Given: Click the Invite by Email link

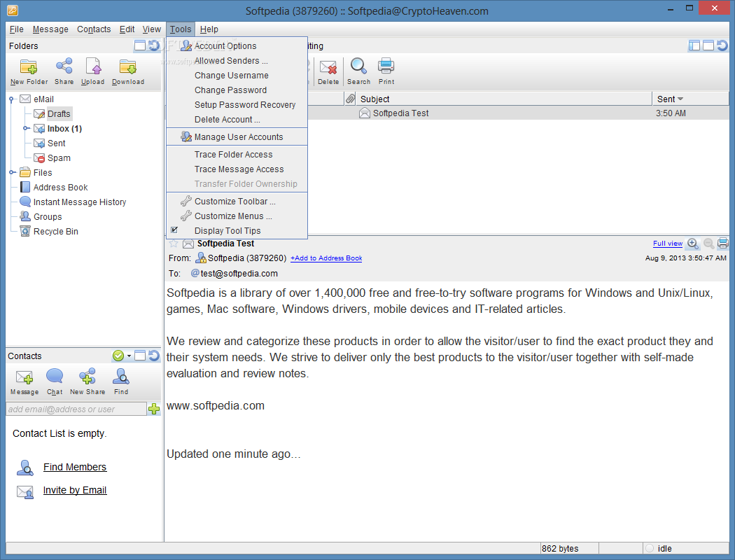Looking at the screenshot, I should click(x=75, y=490).
